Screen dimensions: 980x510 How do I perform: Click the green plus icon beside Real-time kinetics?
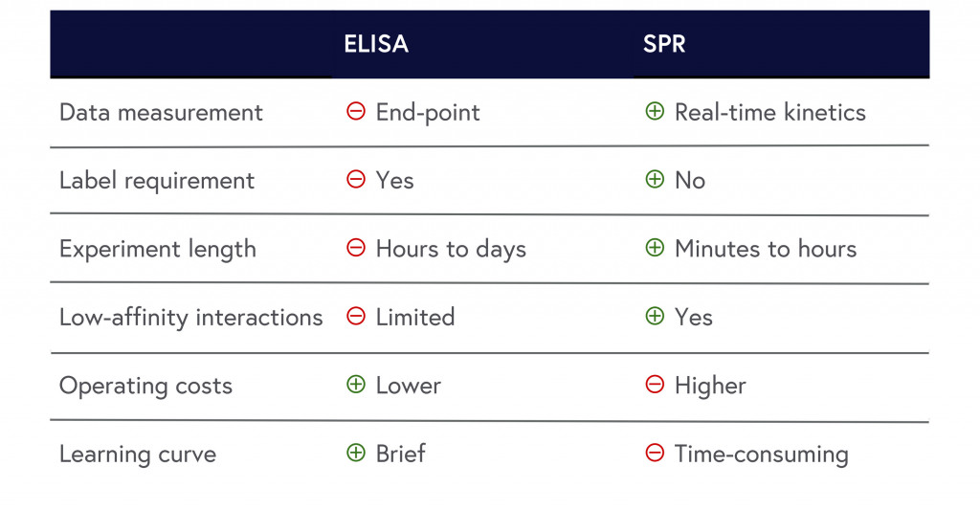655,111
